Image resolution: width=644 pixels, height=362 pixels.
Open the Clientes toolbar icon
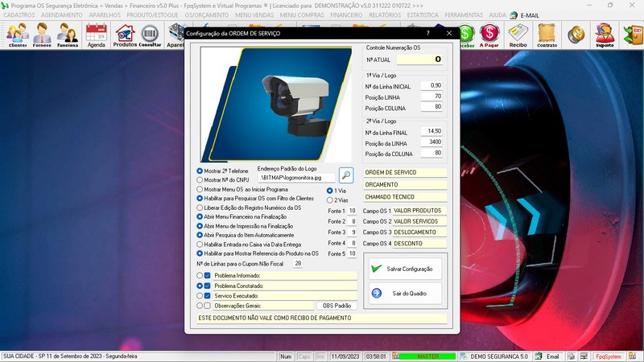(x=17, y=35)
